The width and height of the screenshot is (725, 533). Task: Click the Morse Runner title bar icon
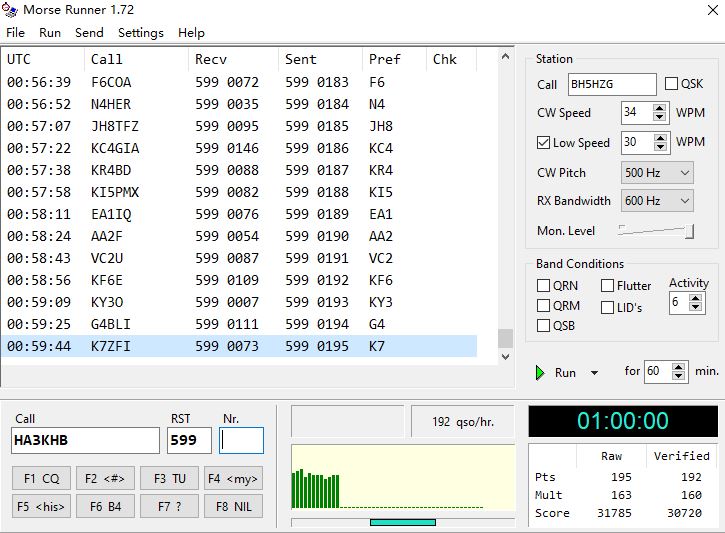click(10, 10)
